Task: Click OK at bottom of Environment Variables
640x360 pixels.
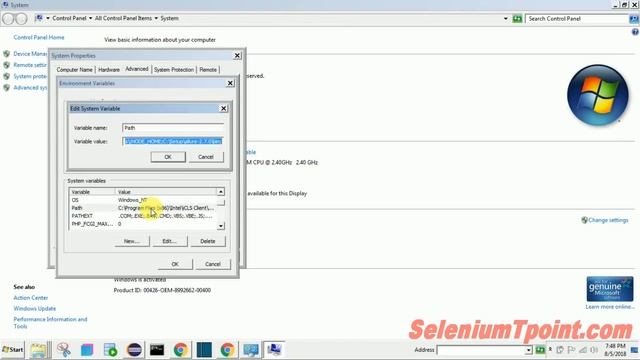Action: (175, 264)
